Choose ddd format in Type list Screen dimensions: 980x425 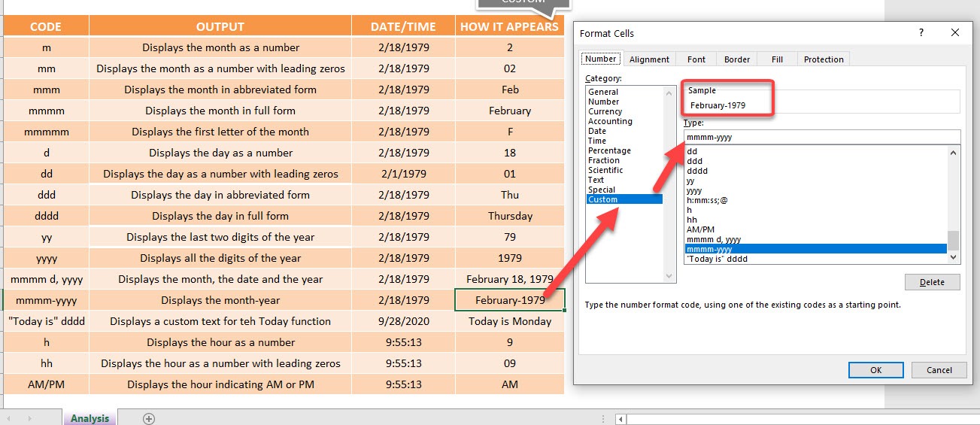pos(816,161)
